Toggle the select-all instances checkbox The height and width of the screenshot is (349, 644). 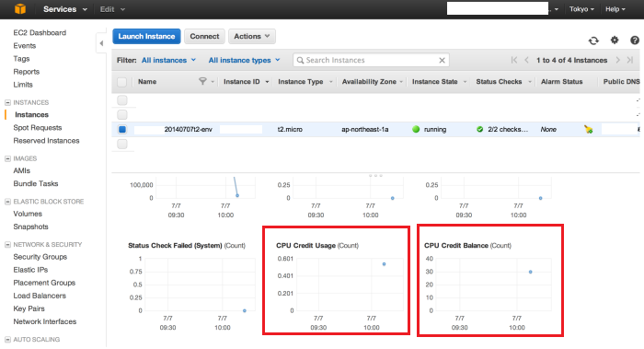point(122,82)
